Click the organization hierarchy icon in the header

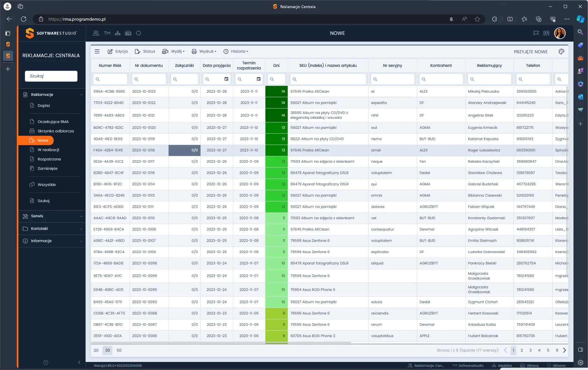click(x=118, y=33)
